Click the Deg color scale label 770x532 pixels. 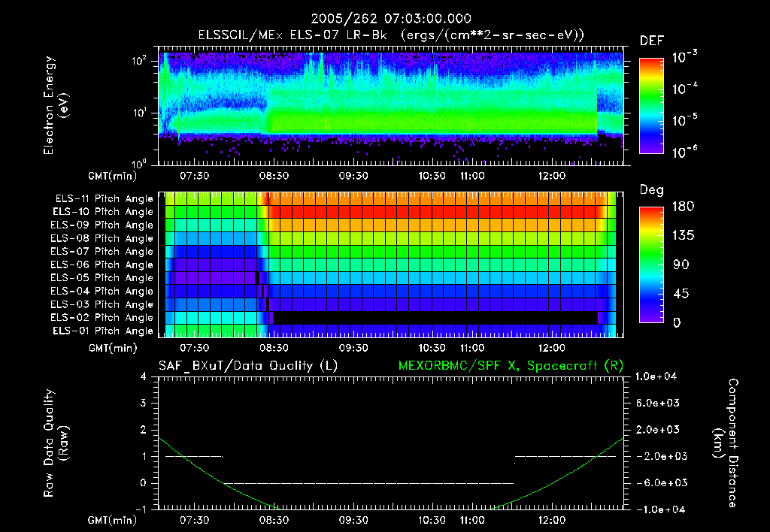pos(652,190)
